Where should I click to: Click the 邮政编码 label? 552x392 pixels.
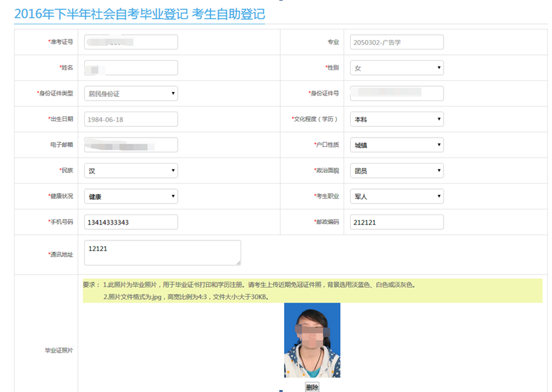(326, 222)
